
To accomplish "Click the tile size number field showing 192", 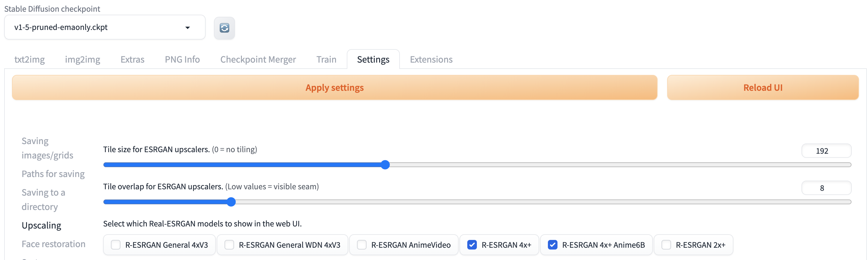I will point(826,151).
